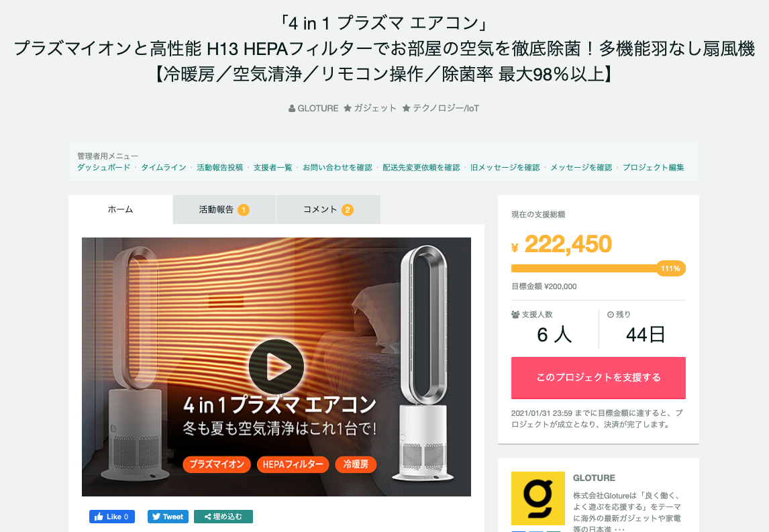
Task: Open the GLOTURE yellow logo thumbnail
Action: 538,498
